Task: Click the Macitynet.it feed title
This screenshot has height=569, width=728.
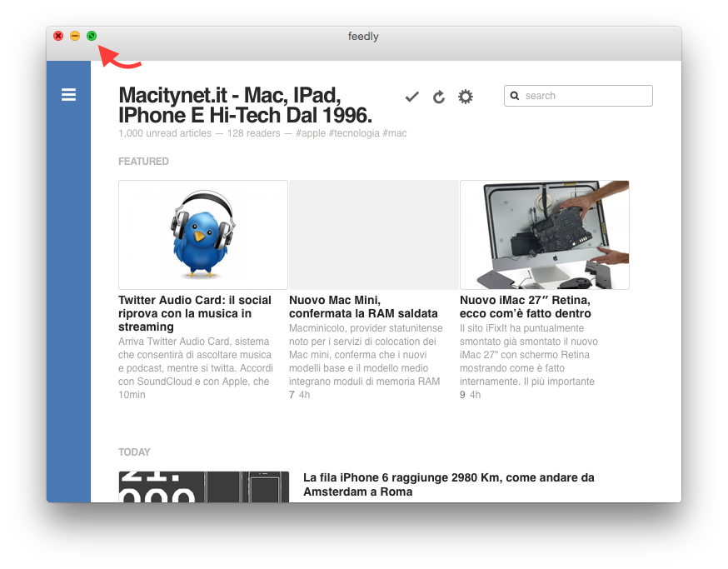Action: [x=245, y=105]
